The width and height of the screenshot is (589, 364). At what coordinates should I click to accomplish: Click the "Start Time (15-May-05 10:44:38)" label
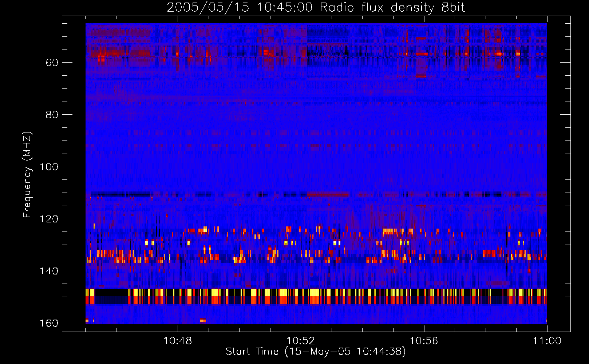point(316,352)
